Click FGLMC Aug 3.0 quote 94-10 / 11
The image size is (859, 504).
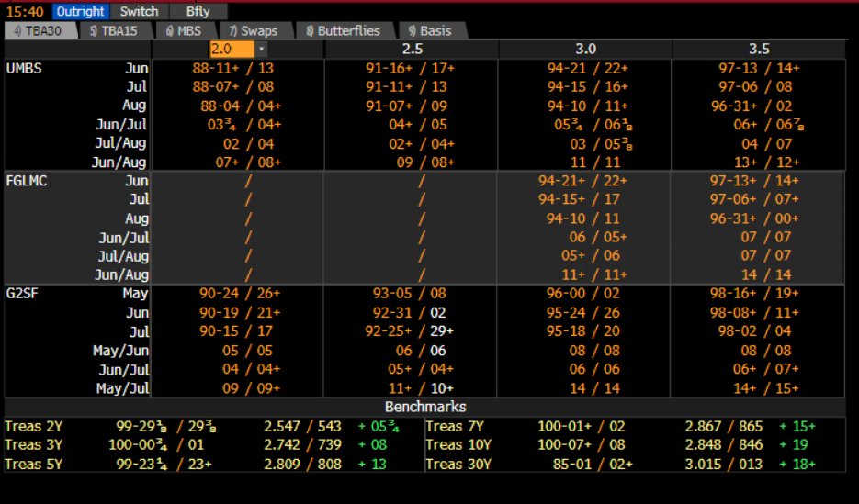[x=583, y=218]
